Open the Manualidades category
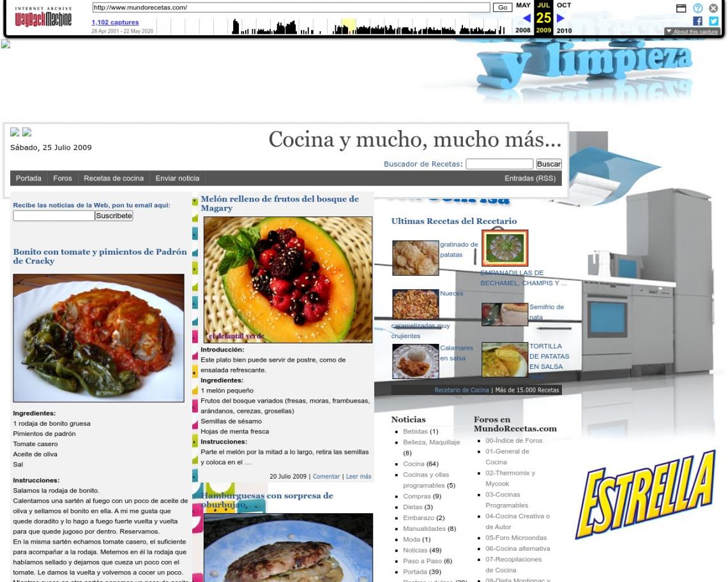The height and width of the screenshot is (582, 728). coord(425,528)
